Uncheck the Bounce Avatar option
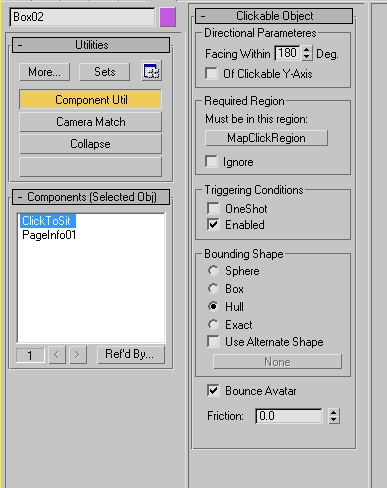The height and width of the screenshot is (488, 387). 213,391
